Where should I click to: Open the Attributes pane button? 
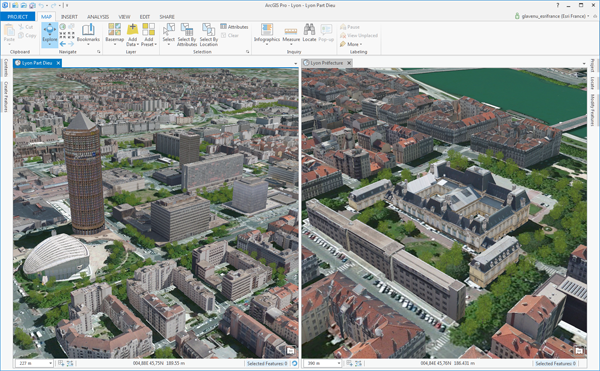click(234, 27)
